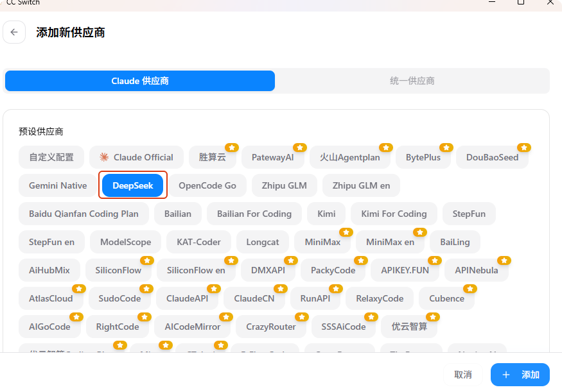Pick the Longcat preset
This screenshot has width=562, height=392.
[262, 242]
